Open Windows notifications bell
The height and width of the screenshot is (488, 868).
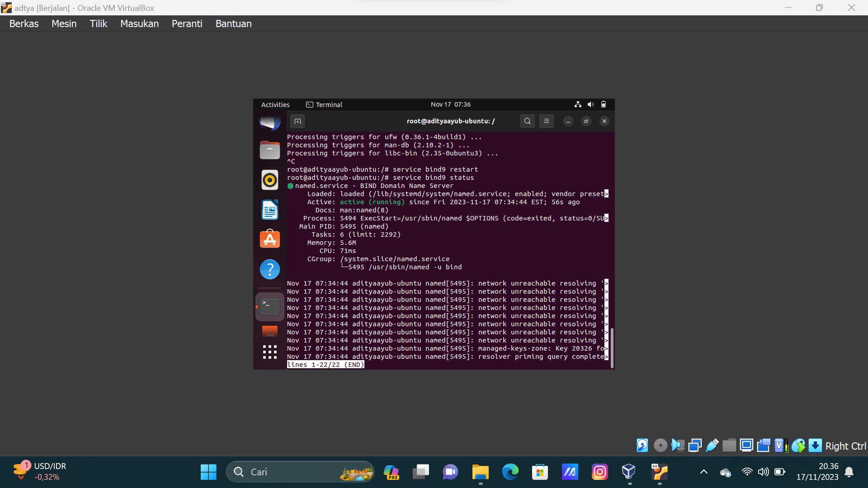click(849, 472)
